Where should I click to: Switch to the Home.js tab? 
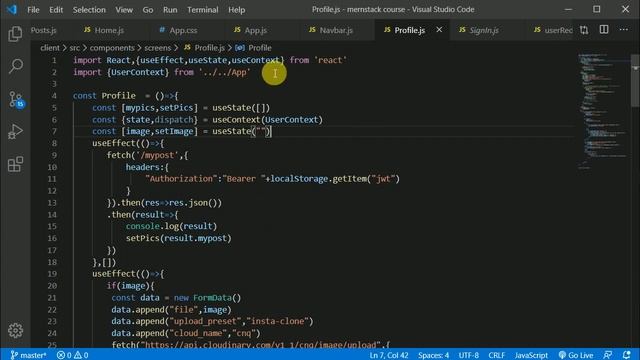[109, 30]
